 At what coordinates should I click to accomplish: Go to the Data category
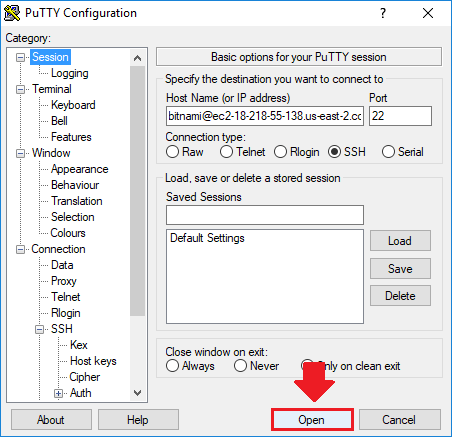pos(62,265)
